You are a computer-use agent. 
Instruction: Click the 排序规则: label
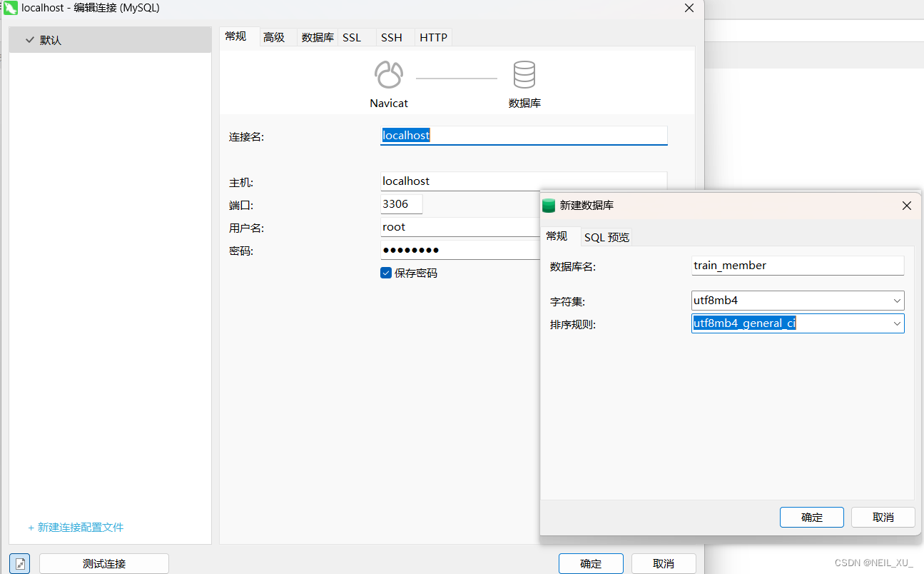[572, 324]
